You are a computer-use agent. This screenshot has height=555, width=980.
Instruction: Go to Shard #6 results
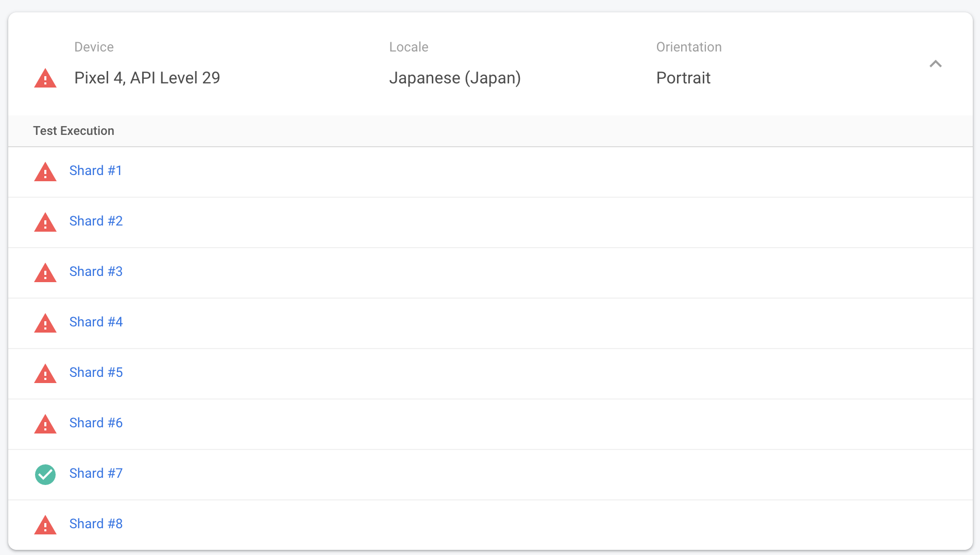(96, 423)
